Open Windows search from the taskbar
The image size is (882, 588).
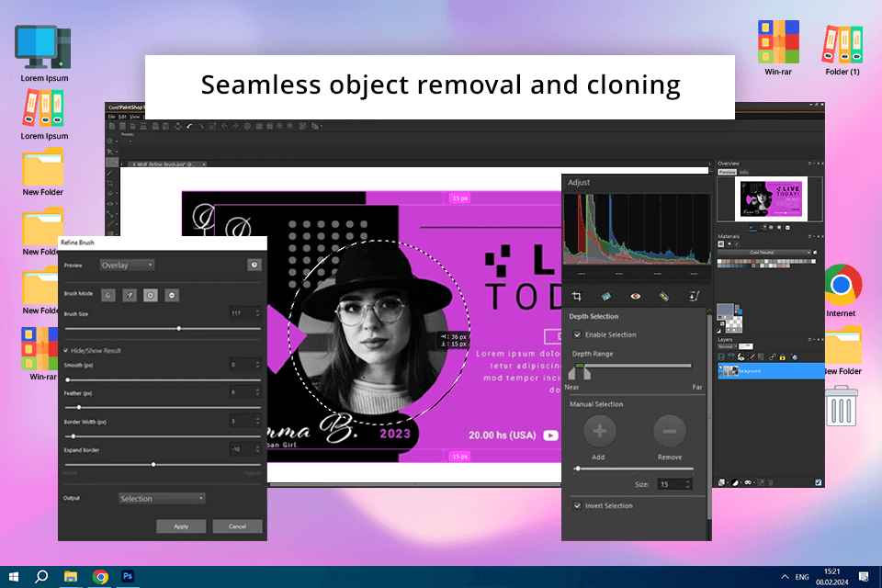click(41, 577)
